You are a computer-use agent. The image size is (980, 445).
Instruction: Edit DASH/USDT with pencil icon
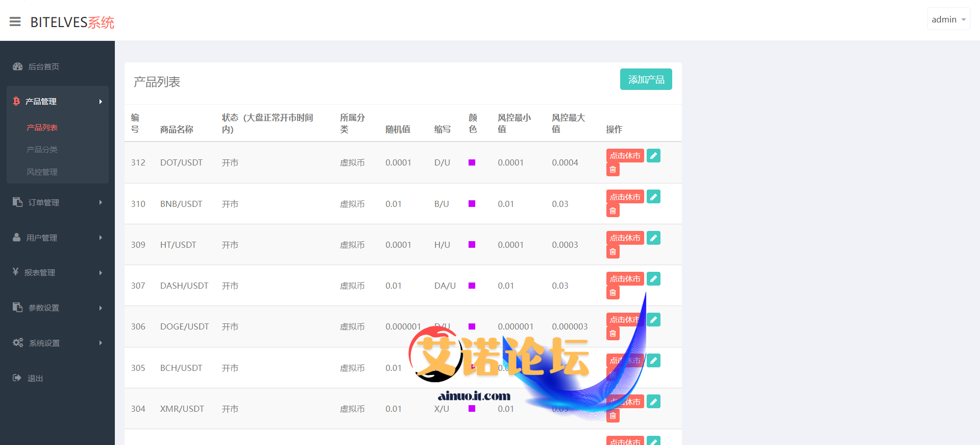tap(653, 278)
